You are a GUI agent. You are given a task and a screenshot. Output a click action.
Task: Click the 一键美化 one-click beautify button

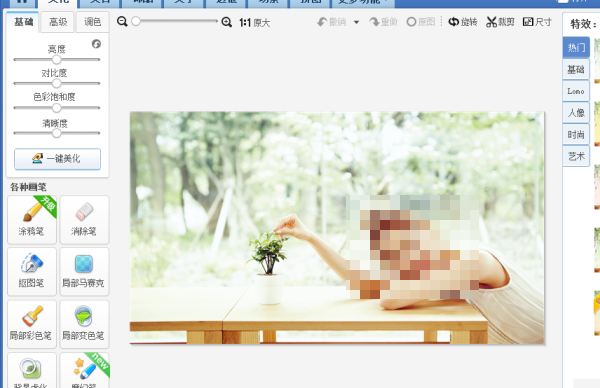click(57, 159)
